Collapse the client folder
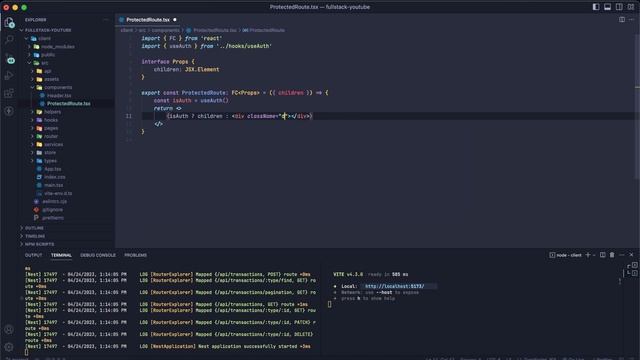The height and width of the screenshot is (360, 640). click(44, 38)
